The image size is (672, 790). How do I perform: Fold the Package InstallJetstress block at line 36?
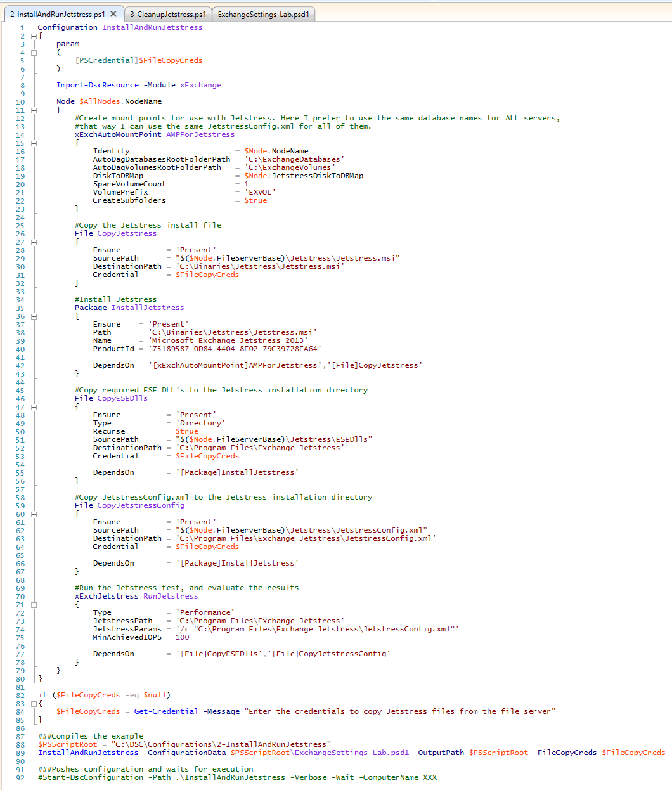(x=34, y=316)
